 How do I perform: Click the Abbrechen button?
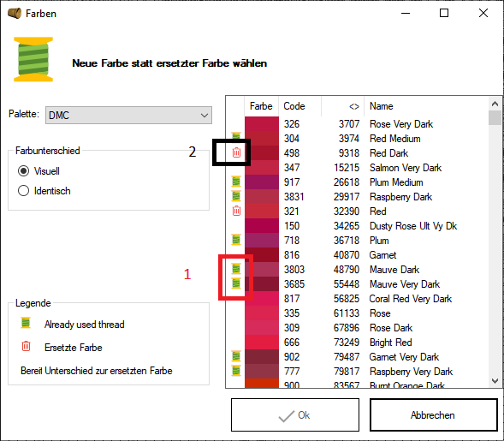click(434, 415)
